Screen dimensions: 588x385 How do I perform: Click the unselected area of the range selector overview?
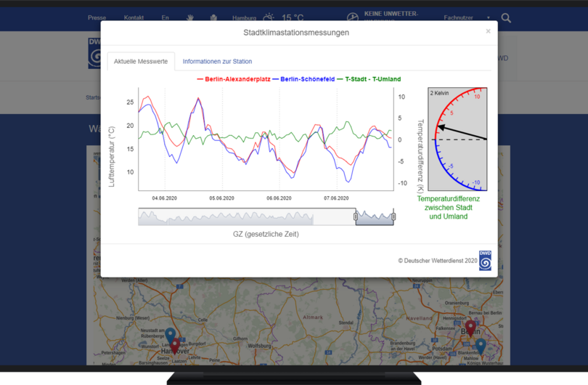pos(246,217)
